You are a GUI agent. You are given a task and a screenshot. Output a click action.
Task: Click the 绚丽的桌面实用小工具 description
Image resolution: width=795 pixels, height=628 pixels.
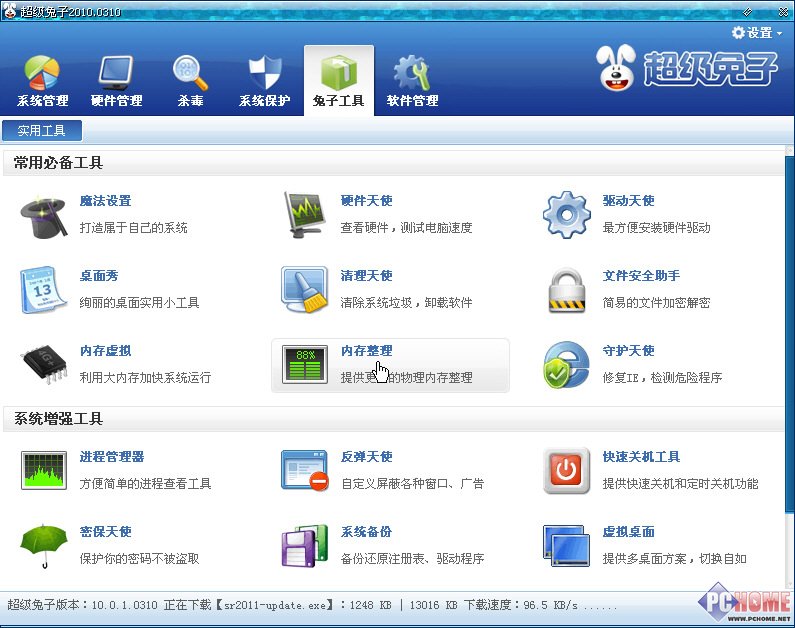tap(139, 303)
